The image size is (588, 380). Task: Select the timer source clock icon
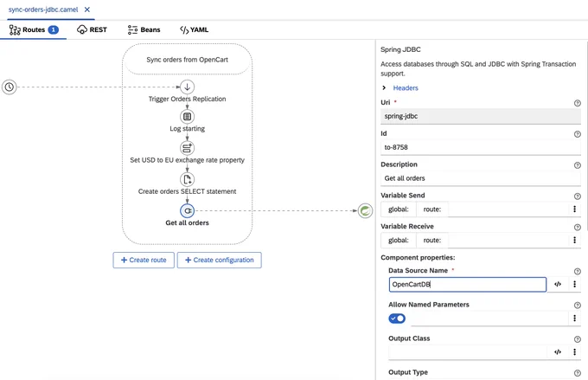pos(10,87)
